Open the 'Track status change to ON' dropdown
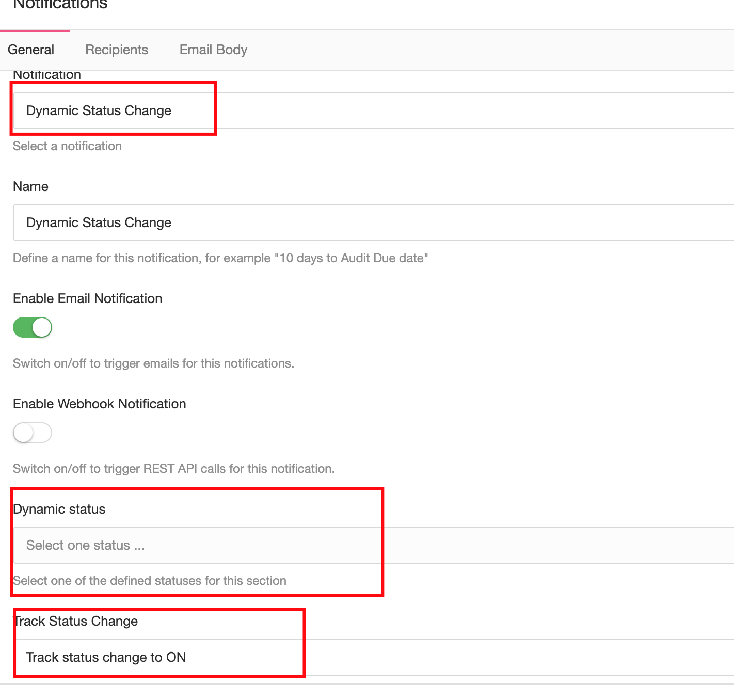 (373, 657)
